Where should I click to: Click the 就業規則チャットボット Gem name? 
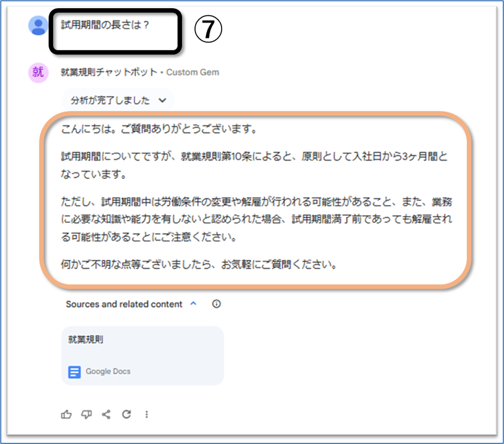(x=109, y=72)
